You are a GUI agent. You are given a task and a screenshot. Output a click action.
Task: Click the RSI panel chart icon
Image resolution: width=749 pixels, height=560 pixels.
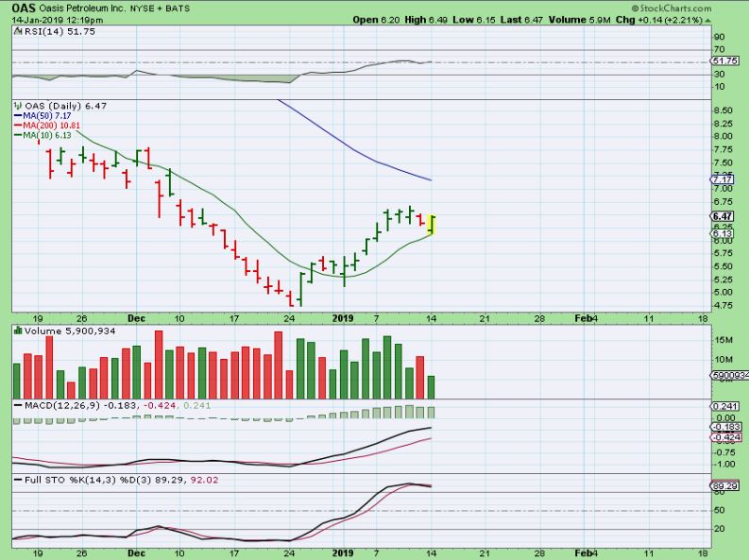point(18,31)
